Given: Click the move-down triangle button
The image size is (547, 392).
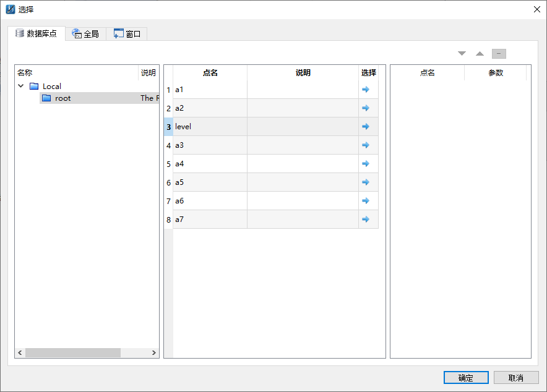Looking at the screenshot, I should (x=462, y=54).
